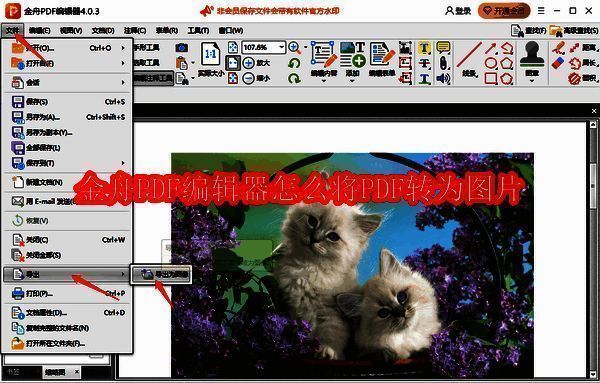Open the 视图(V) menu
This screenshot has height=383, width=600.
tap(71, 30)
